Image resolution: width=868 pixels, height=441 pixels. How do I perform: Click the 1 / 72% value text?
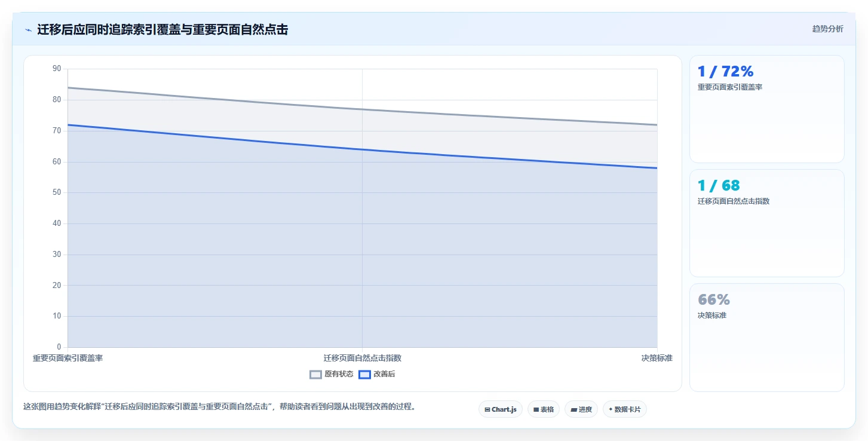pyautogui.click(x=725, y=72)
